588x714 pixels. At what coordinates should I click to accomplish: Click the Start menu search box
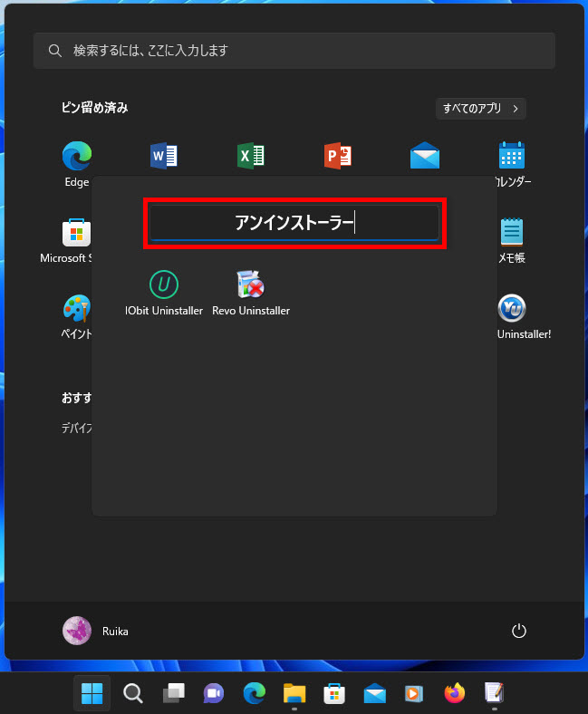click(x=294, y=51)
